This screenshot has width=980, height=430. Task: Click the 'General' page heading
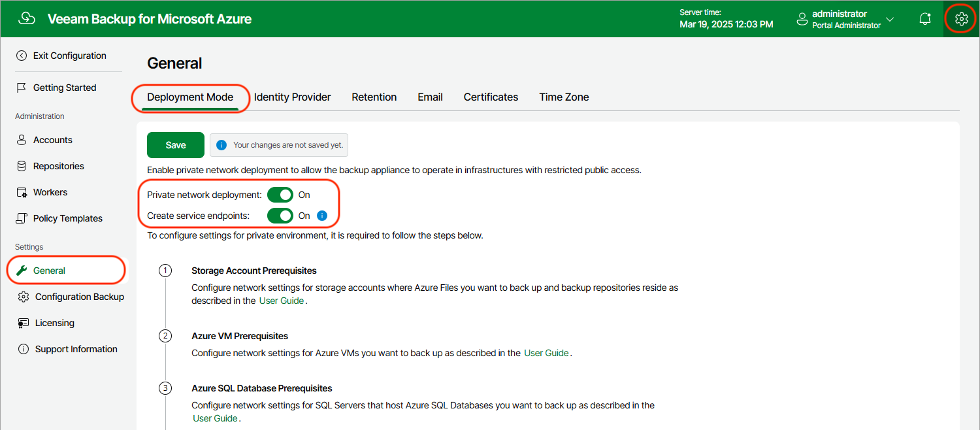[x=174, y=63]
